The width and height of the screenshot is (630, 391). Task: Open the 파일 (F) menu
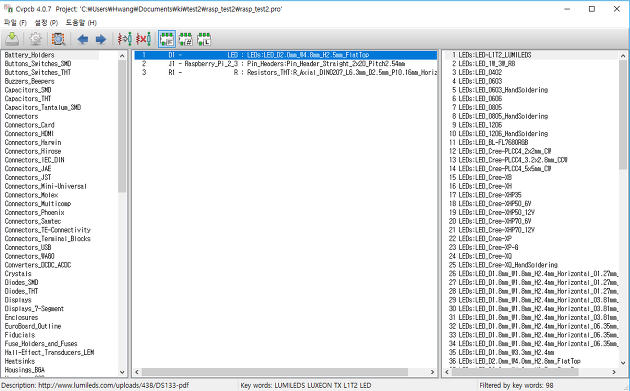pyautogui.click(x=15, y=23)
